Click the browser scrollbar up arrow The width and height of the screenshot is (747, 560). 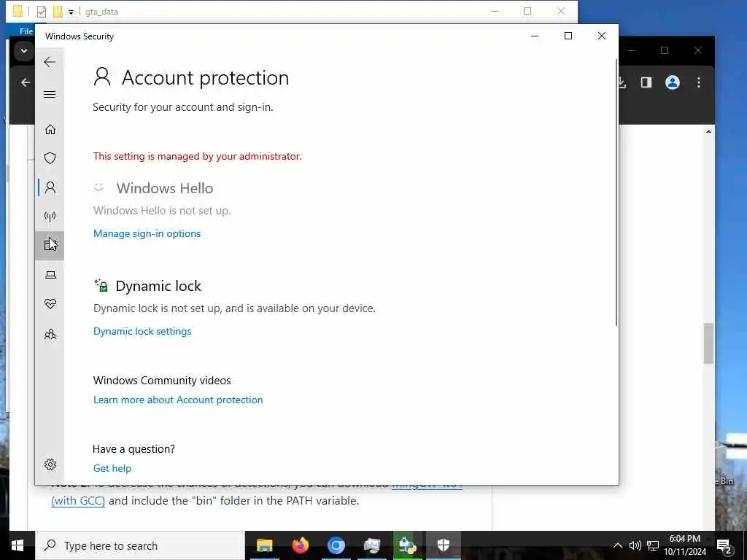click(708, 131)
